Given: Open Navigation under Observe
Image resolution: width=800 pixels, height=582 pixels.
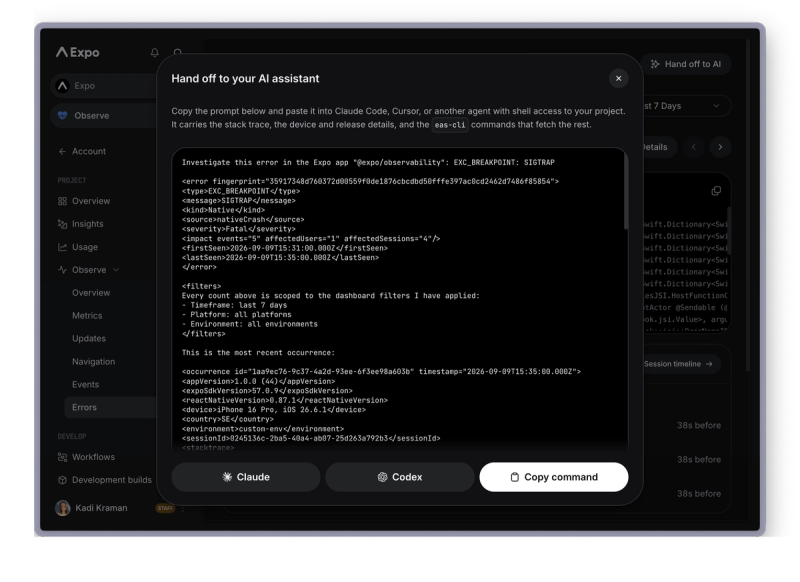Looking at the screenshot, I should tap(93, 362).
